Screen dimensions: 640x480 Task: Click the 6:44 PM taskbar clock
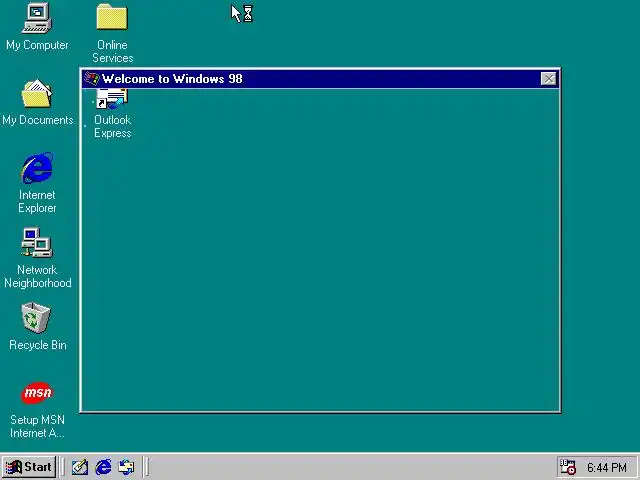607,467
